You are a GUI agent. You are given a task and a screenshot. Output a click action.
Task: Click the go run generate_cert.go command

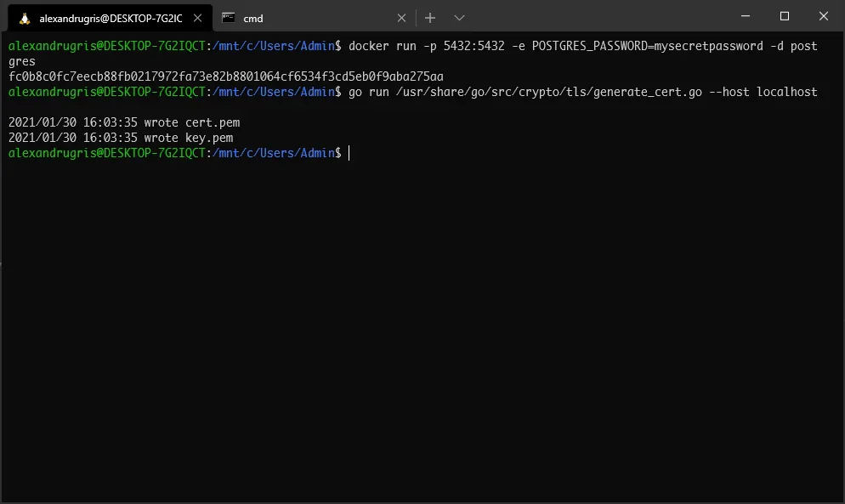[582, 92]
